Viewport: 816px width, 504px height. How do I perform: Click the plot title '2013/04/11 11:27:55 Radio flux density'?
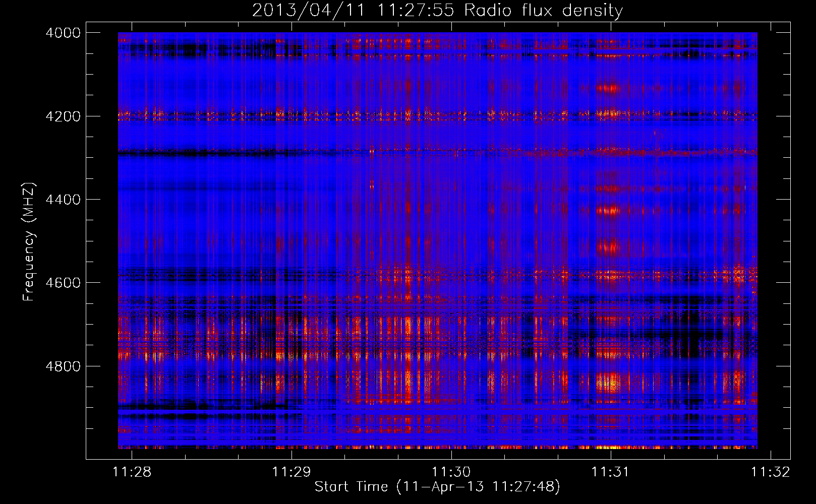point(437,10)
